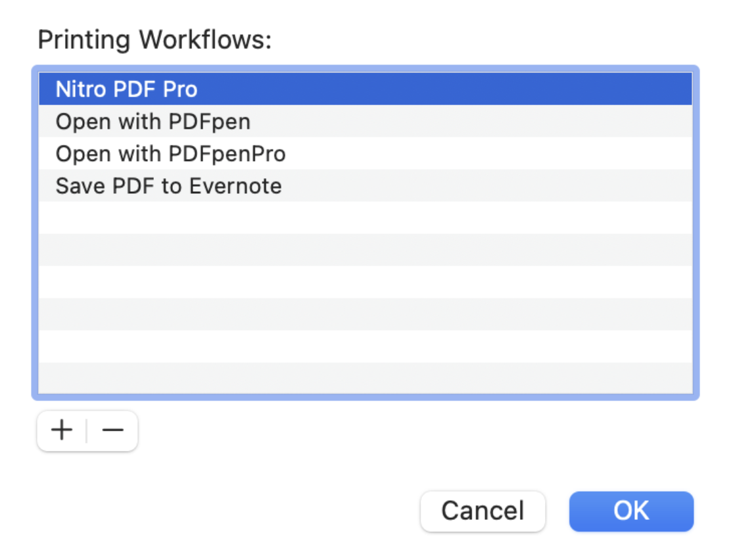This screenshot has height=560, width=735.
Task: Click the second blank row under Save PDF to Evernote
Action: point(365,250)
